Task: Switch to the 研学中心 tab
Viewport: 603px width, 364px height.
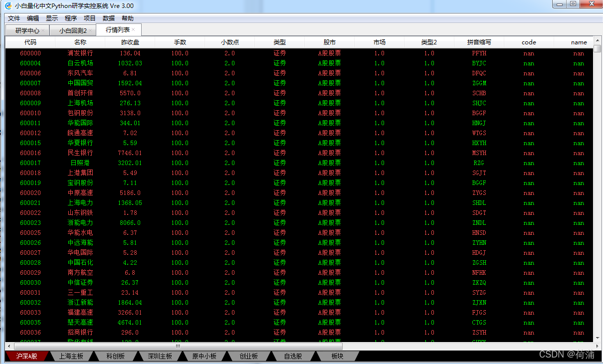Action: 27,30
